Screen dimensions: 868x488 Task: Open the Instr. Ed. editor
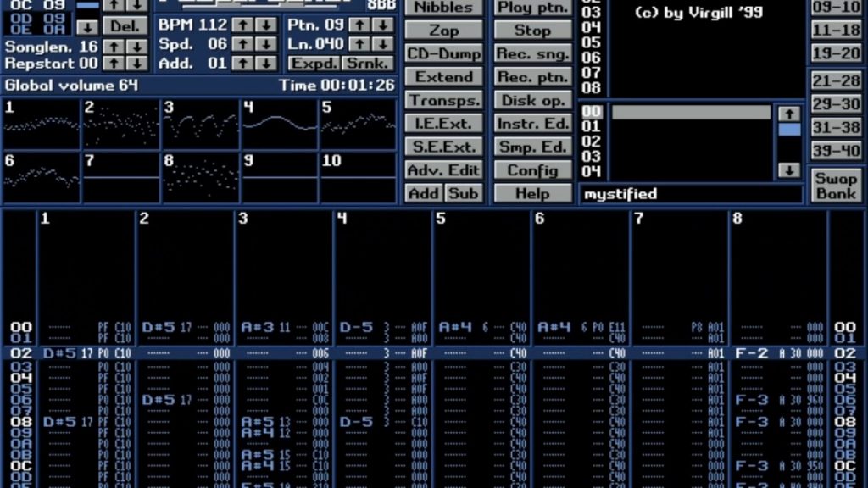click(x=533, y=124)
